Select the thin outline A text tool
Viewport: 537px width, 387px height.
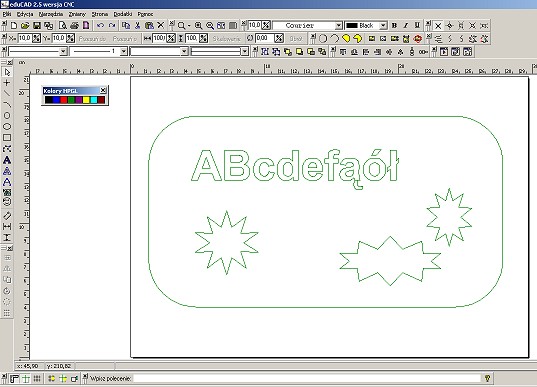7,182
